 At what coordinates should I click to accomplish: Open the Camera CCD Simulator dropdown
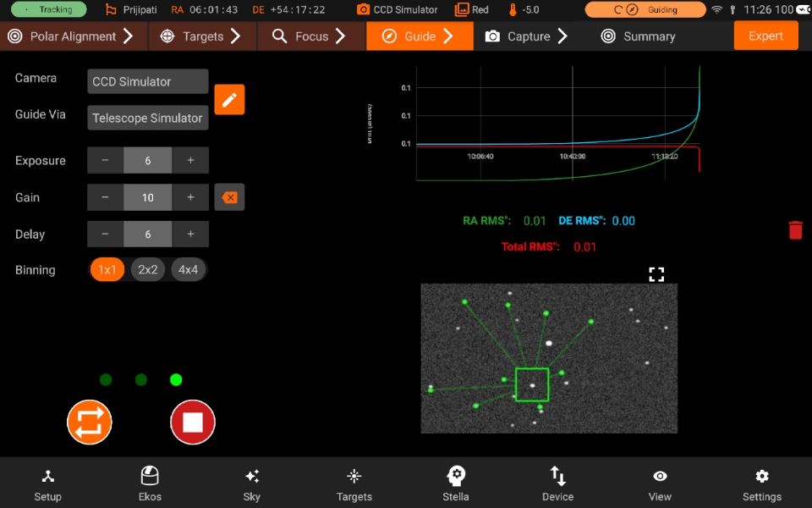[x=147, y=81]
